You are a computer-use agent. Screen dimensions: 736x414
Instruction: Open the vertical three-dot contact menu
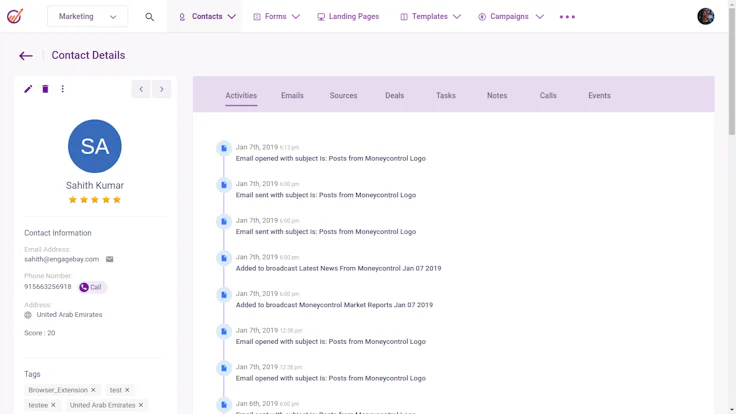click(x=62, y=89)
